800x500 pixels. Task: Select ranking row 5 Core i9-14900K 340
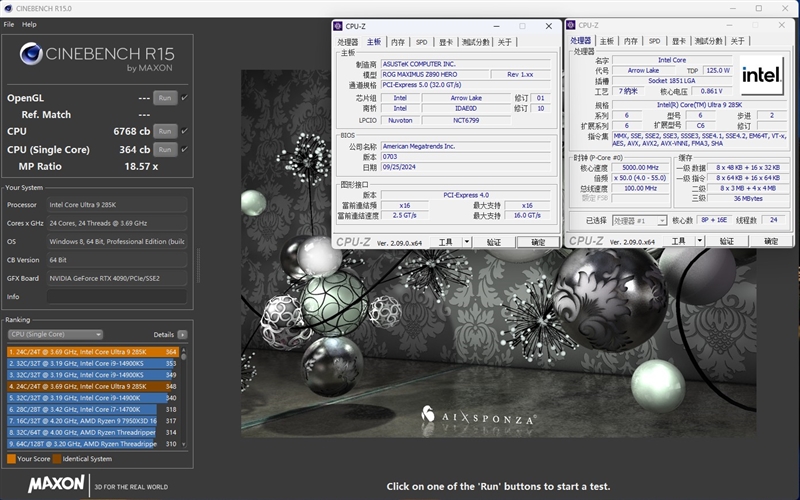[x=93, y=397]
